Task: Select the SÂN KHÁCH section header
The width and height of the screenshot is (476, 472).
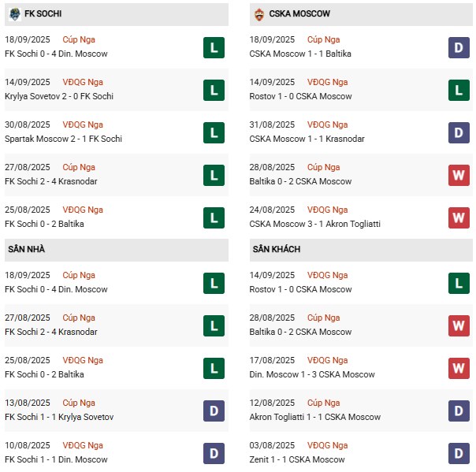Action: pos(361,250)
